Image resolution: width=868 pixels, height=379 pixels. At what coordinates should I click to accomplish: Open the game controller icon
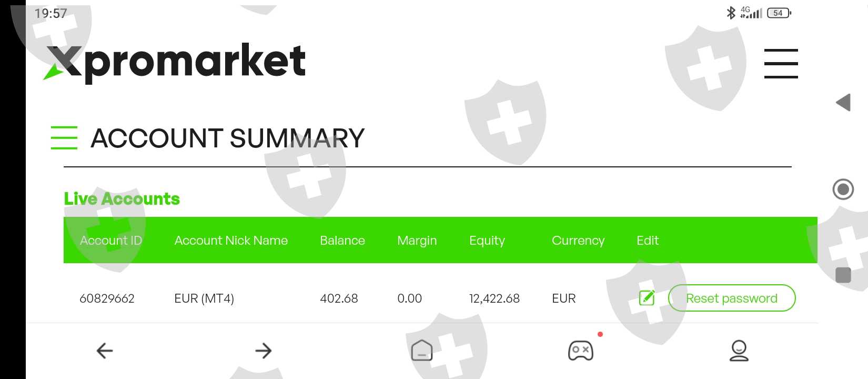point(581,351)
